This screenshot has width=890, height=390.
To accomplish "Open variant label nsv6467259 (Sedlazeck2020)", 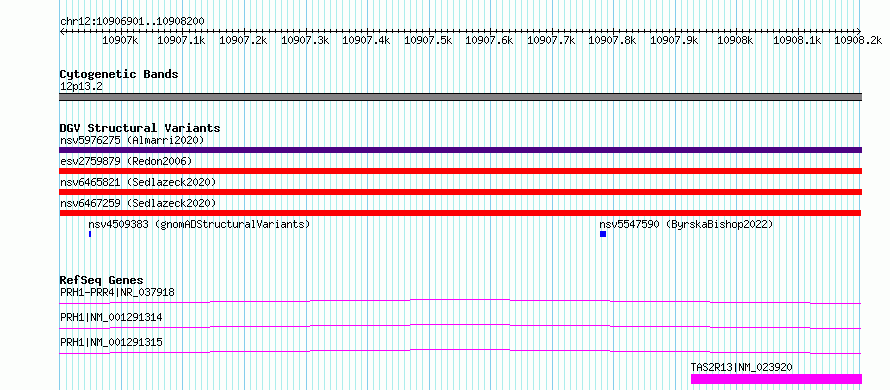I will click(x=138, y=203).
